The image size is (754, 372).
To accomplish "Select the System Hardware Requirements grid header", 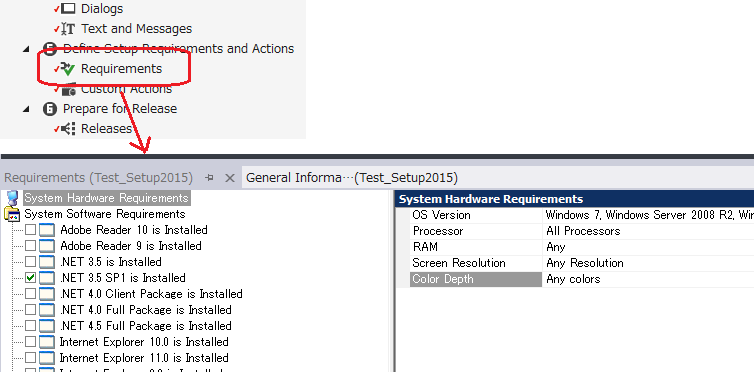I will (575, 199).
